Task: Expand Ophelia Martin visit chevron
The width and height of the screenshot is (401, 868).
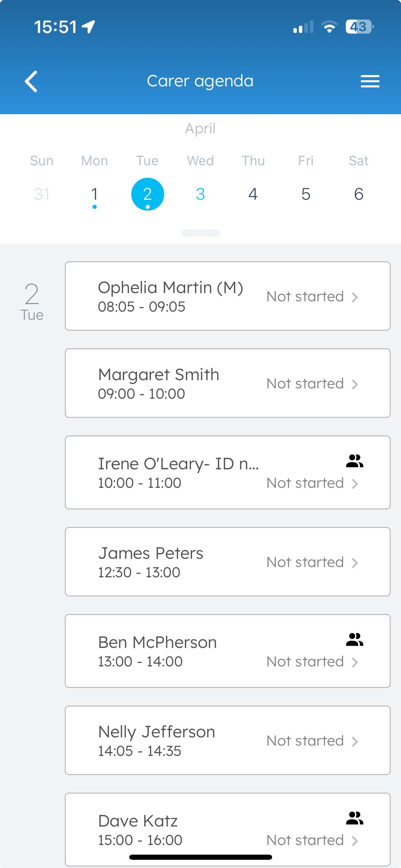Action: coord(355,297)
